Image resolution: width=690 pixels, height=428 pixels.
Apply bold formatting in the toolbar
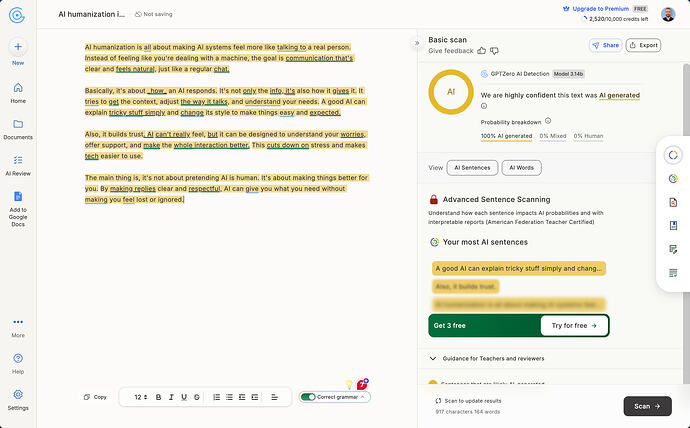pyautogui.click(x=158, y=397)
